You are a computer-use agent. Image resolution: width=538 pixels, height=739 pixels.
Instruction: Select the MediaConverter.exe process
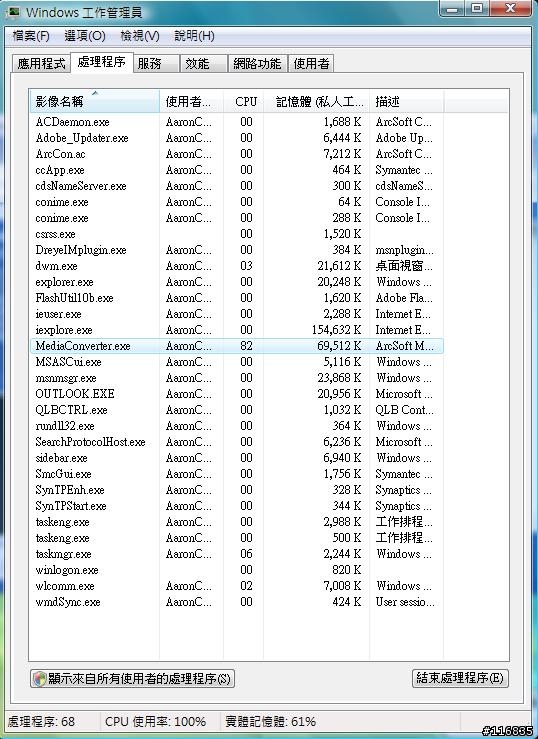pos(236,346)
